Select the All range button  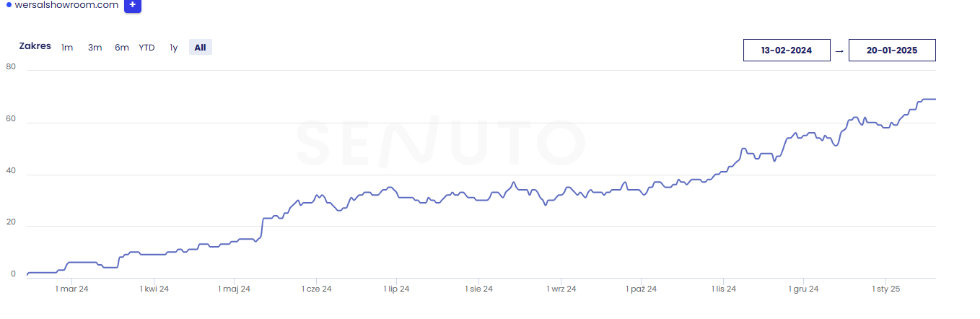point(200,48)
